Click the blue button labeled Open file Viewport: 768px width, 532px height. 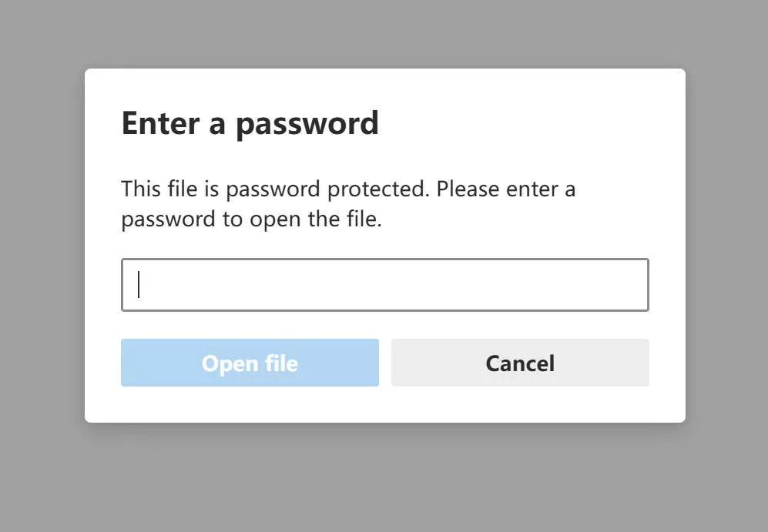pos(250,363)
